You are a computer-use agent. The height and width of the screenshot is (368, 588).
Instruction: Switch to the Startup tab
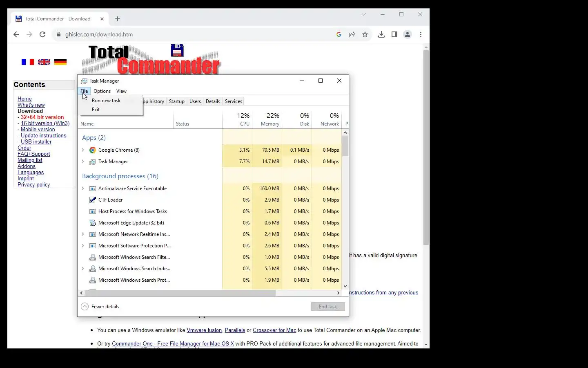coord(177,101)
